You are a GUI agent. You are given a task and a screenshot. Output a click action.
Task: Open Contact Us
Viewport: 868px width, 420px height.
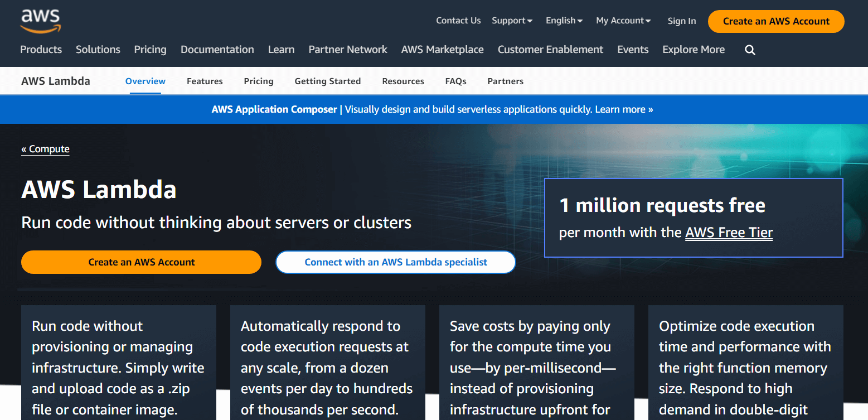(458, 20)
